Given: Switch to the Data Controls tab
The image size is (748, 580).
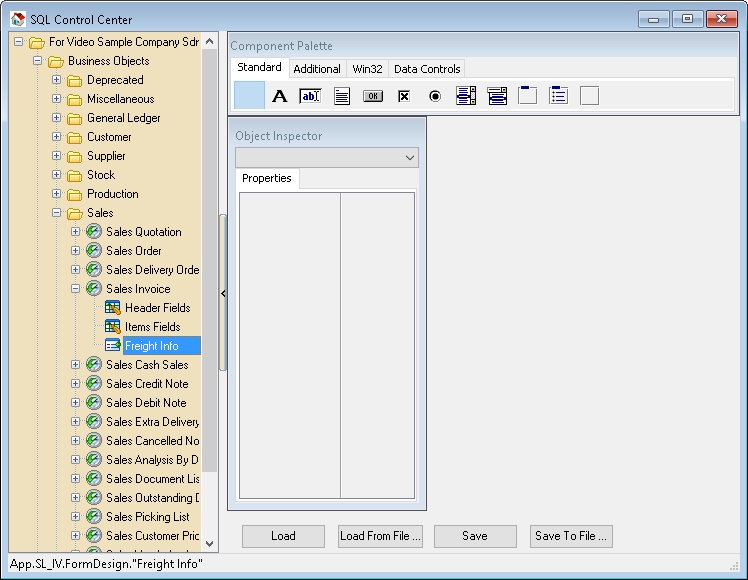Looking at the screenshot, I should [427, 69].
